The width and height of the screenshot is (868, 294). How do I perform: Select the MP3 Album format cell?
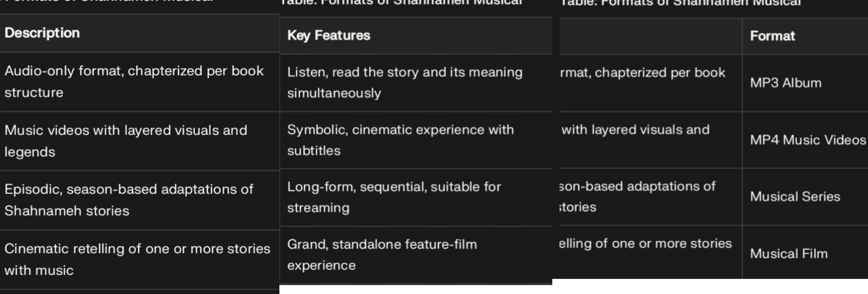pyautogui.click(x=786, y=83)
